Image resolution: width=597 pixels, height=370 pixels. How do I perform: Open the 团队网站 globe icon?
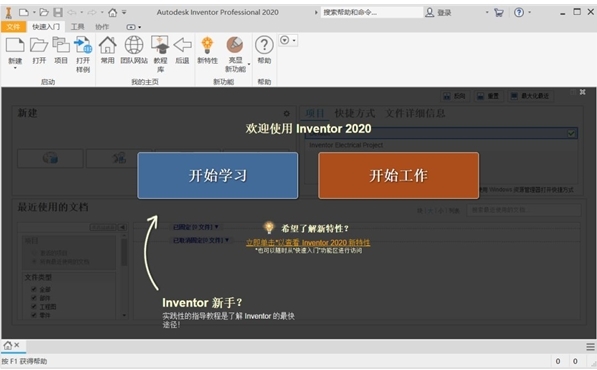pyautogui.click(x=134, y=45)
